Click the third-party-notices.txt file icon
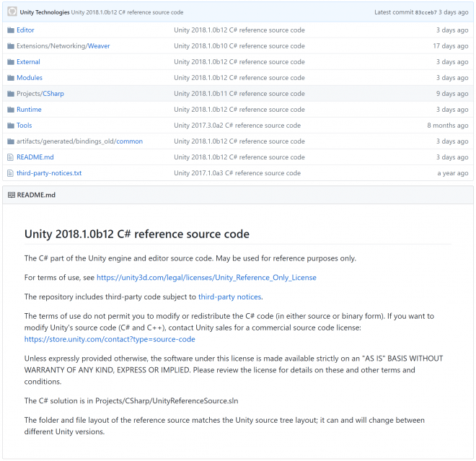Screen dimensions: 476x461 [x=11, y=173]
